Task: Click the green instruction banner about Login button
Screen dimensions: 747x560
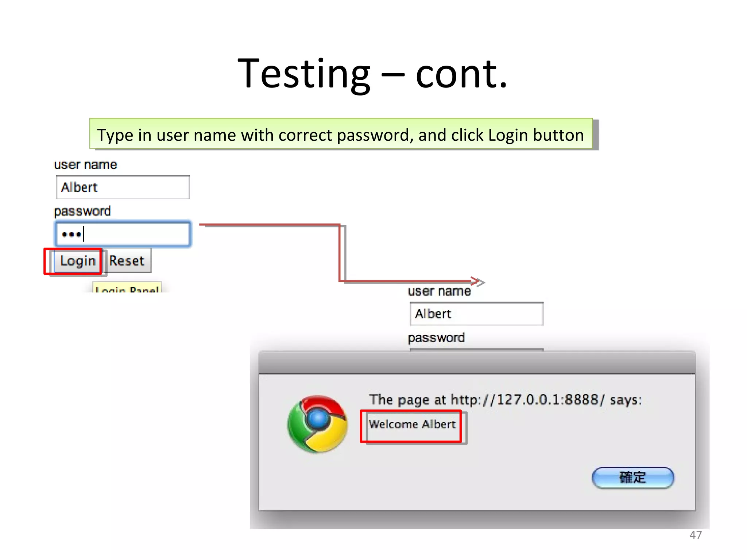Action: tap(341, 133)
